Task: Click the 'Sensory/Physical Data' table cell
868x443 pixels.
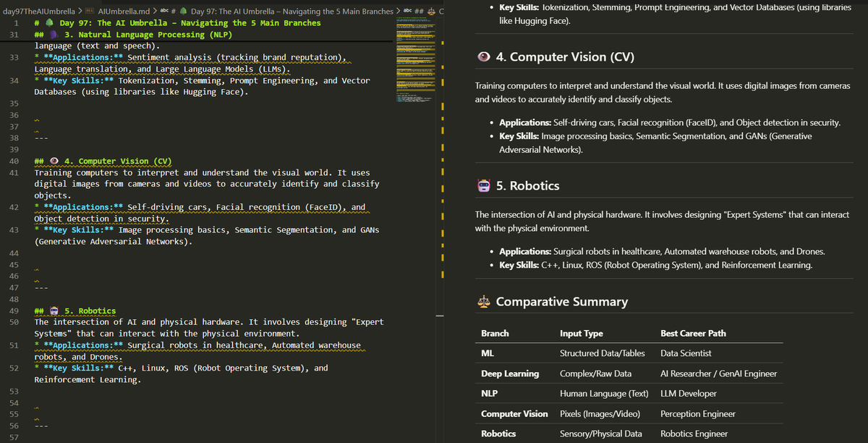Action: pos(601,434)
